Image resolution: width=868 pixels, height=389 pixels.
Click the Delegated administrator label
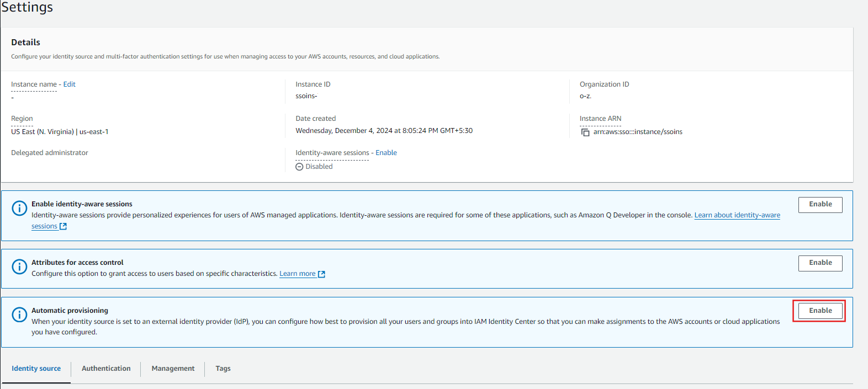50,153
